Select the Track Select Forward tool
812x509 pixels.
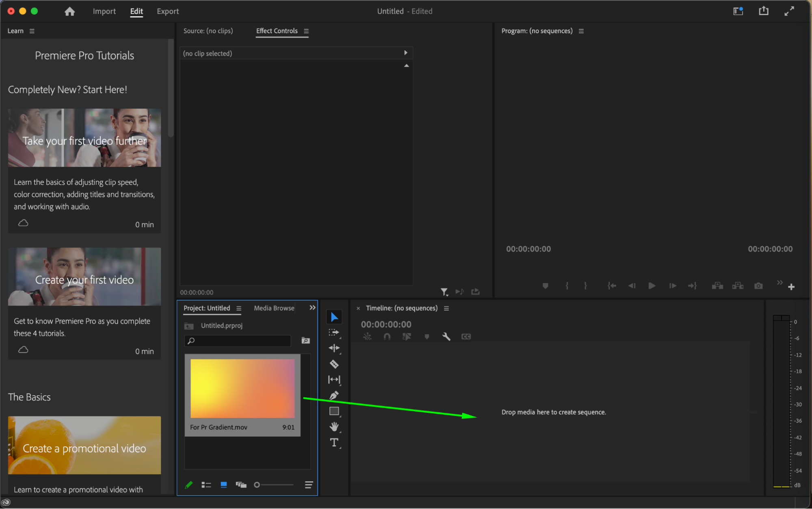[334, 332]
